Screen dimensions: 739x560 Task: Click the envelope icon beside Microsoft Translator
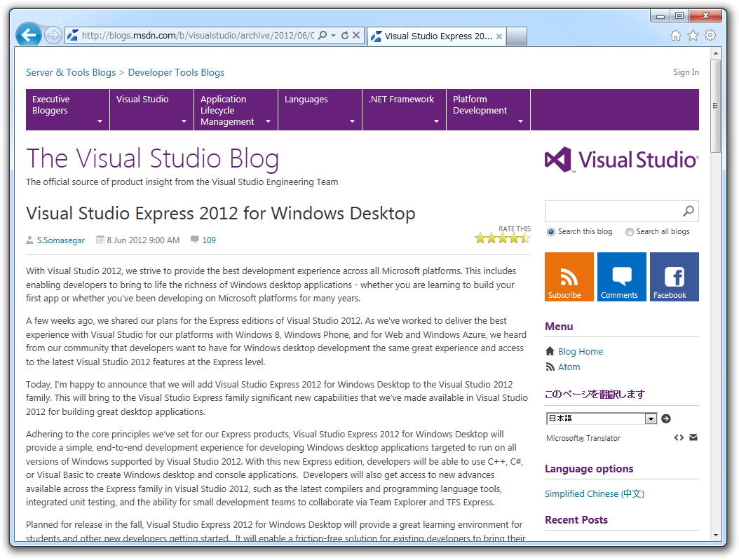click(693, 437)
